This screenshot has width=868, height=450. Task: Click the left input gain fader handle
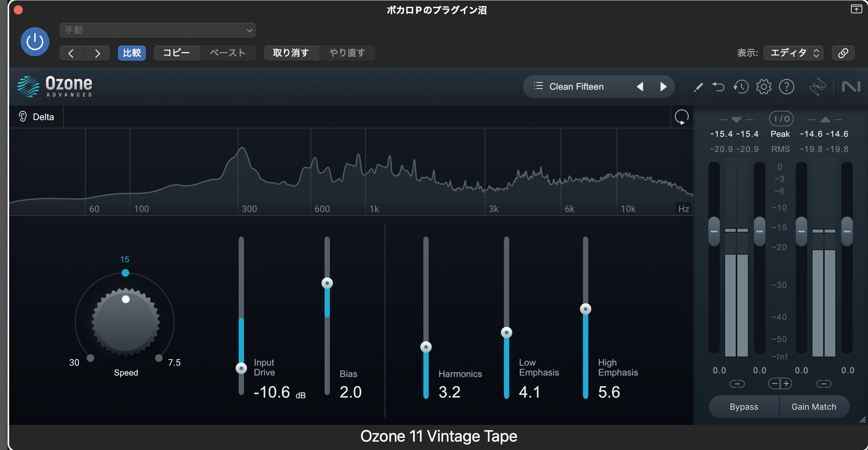click(714, 231)
